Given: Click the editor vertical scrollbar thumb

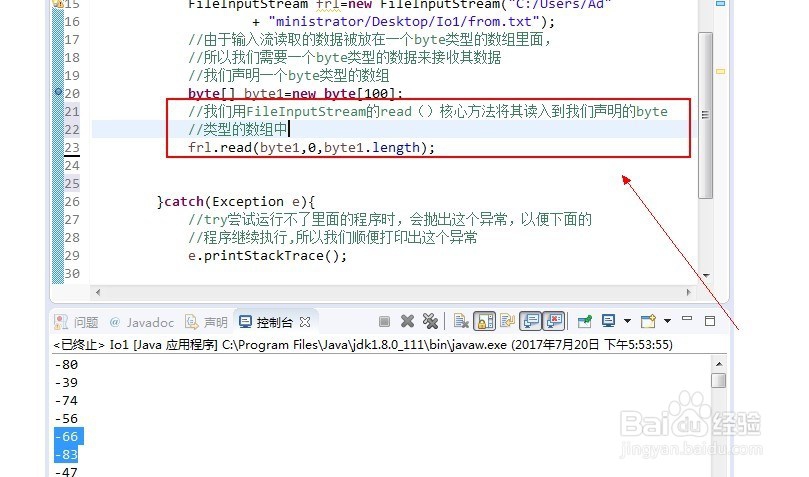Looking at the screenshot, I should click(x=705, y=115).
